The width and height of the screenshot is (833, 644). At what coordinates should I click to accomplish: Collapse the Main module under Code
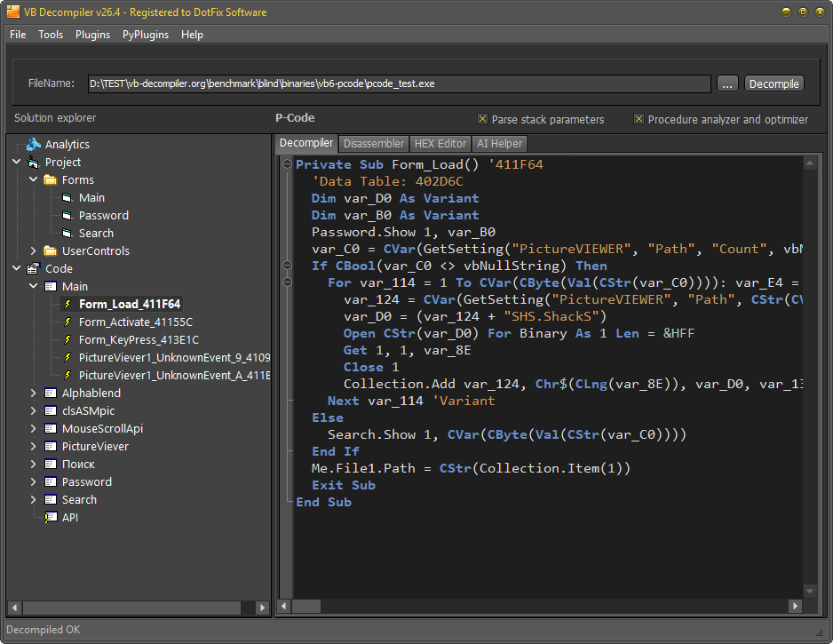[33, 286]
